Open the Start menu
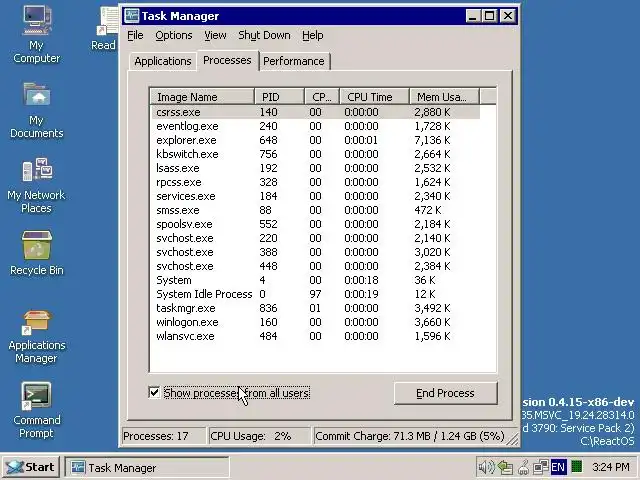Viewport: 640px width, 480px height. pos(31,467)
